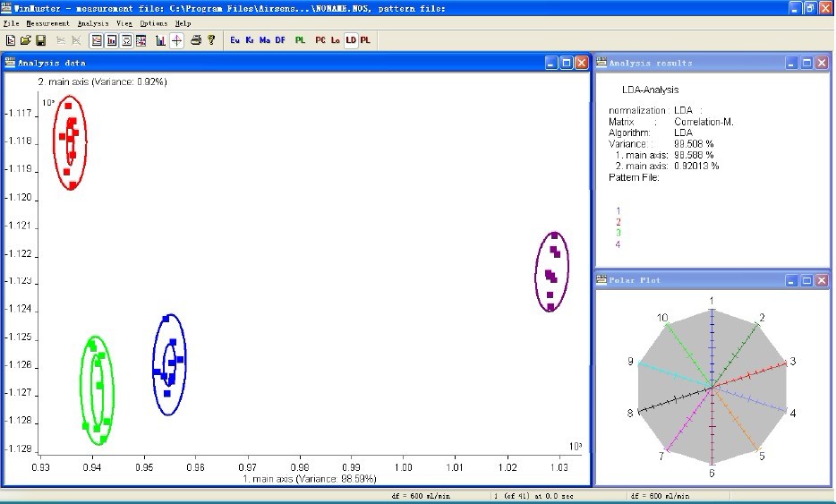Image resolution: width=836 pixels, height=504 pixels.
Task: Click the Analysis results window title icon
Action: [x=601, y=63]
